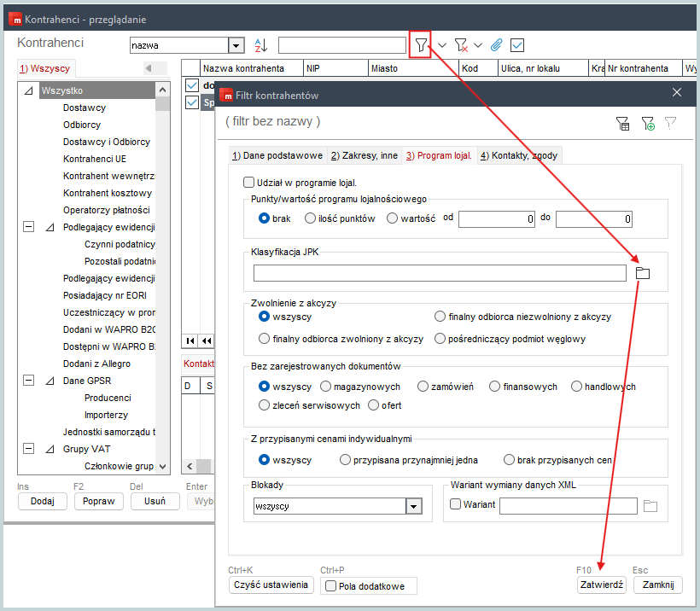Click the select-all checkmark toolbar icon
Image resolution: width=700 pixels, height=611 pixels.
(x=516, y=44)
